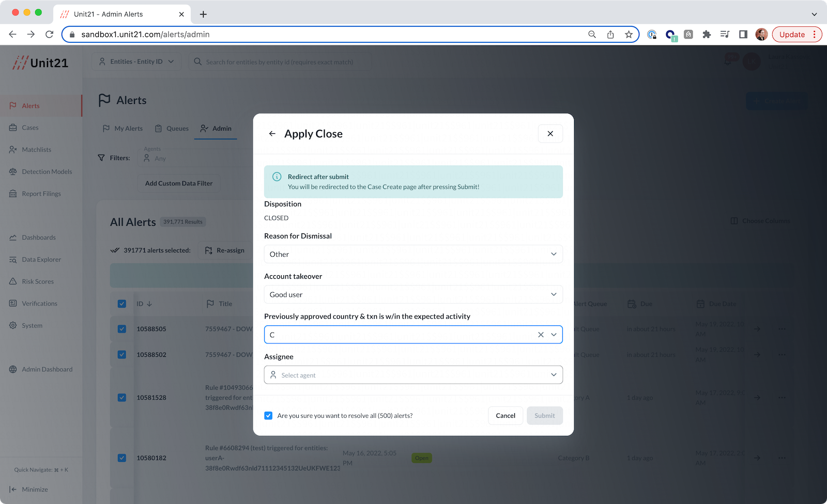Click the System gear icon
Screen dimensions: 827x504
pos(13,325)
